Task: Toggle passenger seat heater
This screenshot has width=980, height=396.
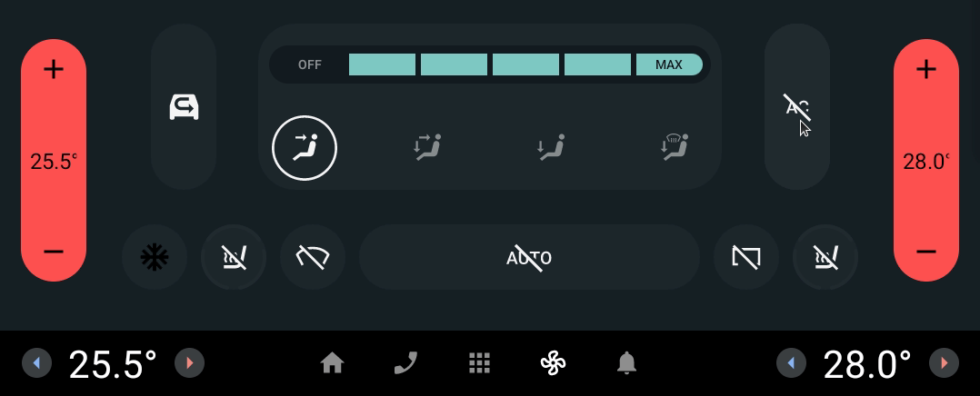Action: click(x=825, y=257)
